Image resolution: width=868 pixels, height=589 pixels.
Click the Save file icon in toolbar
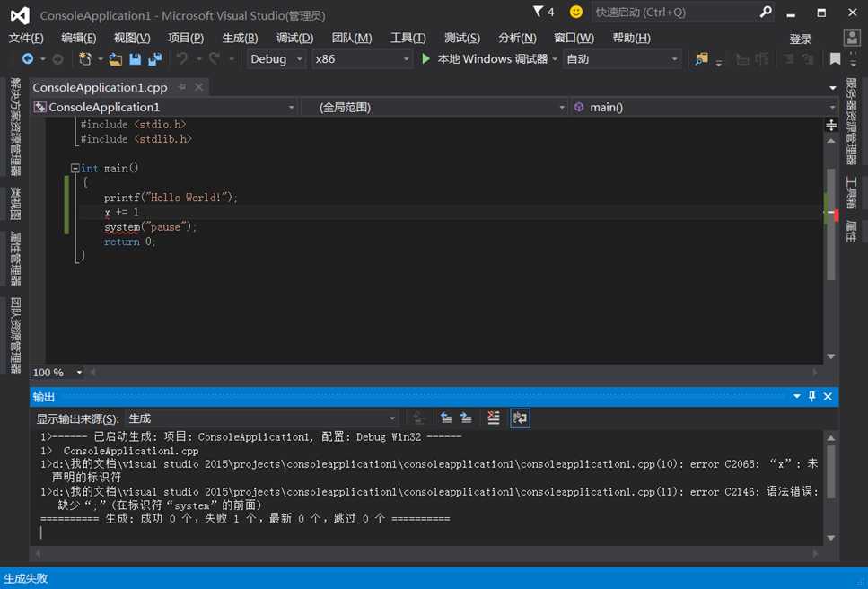tap(136, 59)
